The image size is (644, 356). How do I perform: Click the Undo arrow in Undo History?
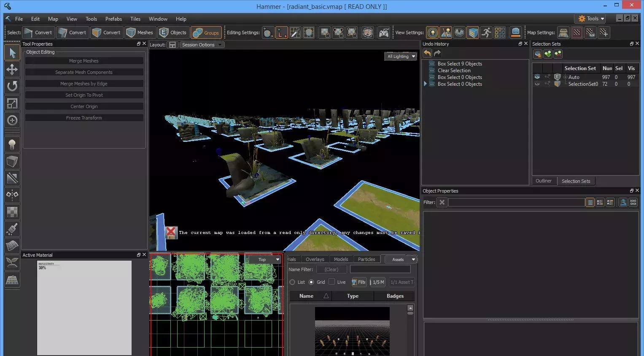point(427,53)
